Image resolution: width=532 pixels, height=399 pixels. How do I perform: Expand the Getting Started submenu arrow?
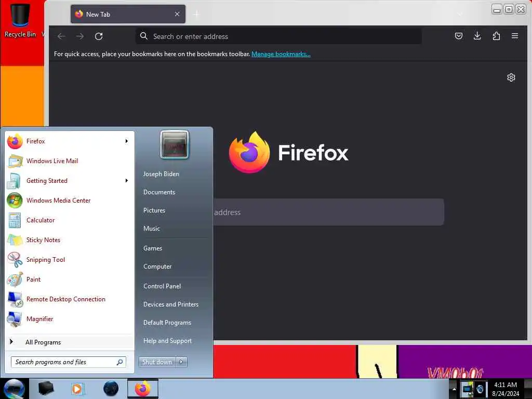pyautogui.click(x=127, y=181)
